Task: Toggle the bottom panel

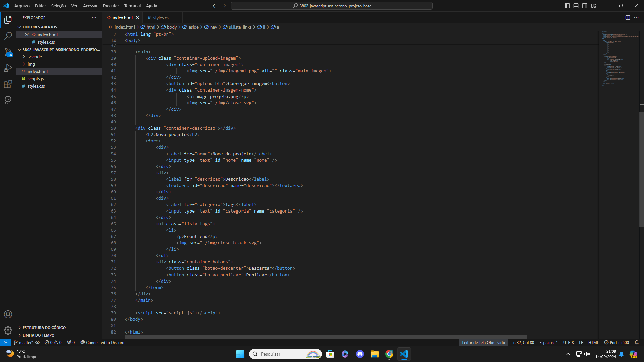Action: click(576, 6)
